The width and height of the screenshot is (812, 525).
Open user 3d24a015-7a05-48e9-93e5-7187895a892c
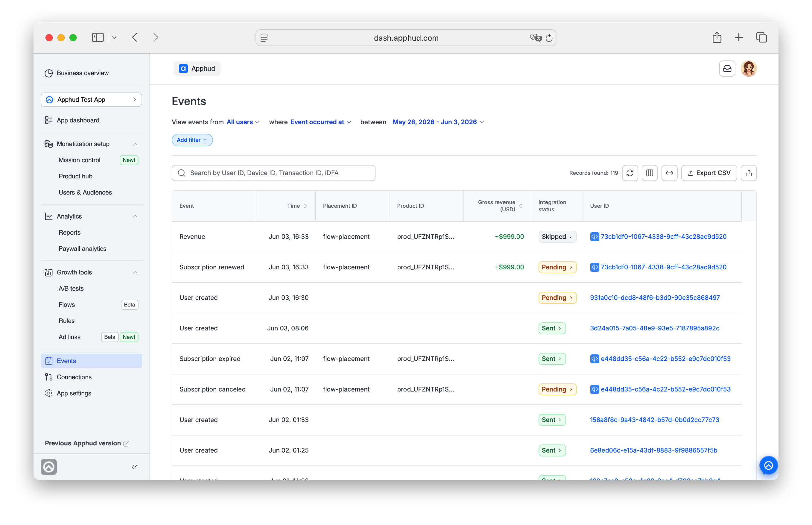tap(654, 328)
